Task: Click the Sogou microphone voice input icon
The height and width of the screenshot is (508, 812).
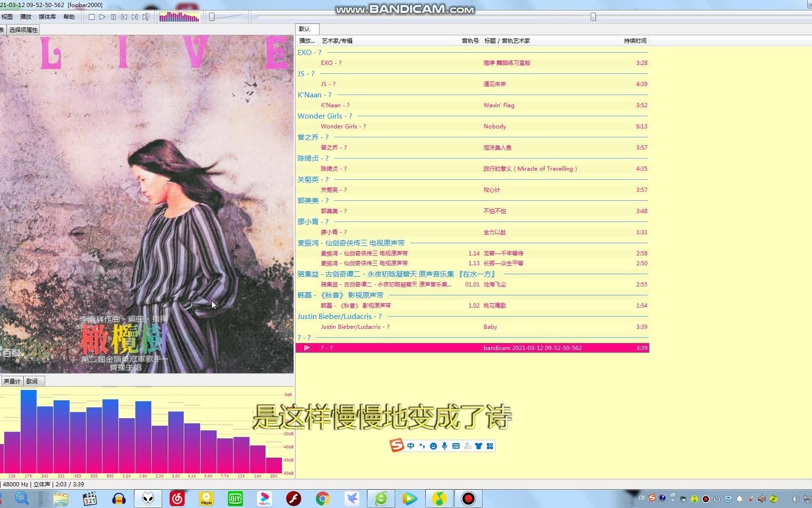Action: click(445, 446)
